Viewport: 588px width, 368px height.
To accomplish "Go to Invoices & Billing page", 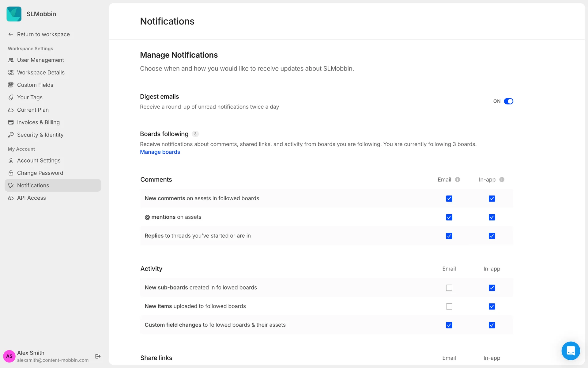I will click(x=38, y=122).
